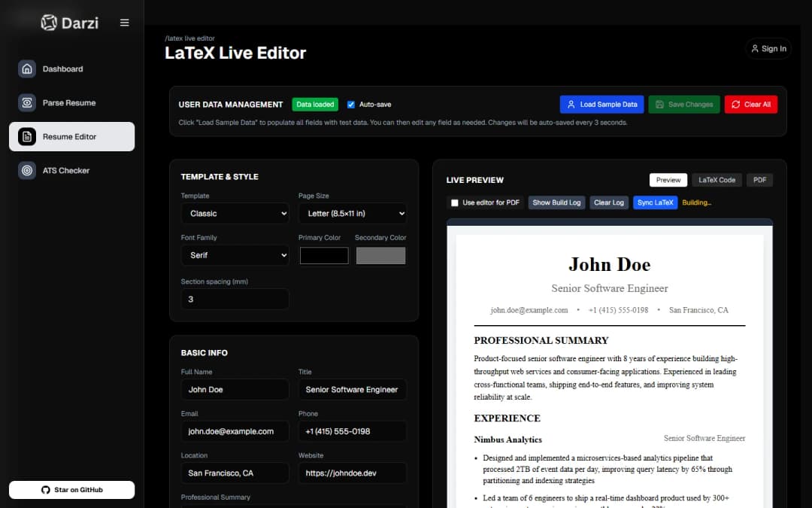The image size is (812, 508).
Task: Click John Doe heading in preview
Action: coord(610,264)
